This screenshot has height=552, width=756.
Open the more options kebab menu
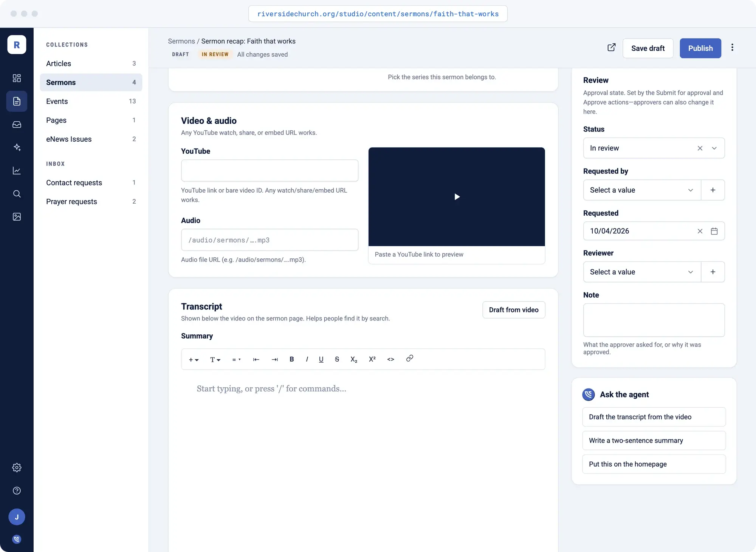coord(732,48)
